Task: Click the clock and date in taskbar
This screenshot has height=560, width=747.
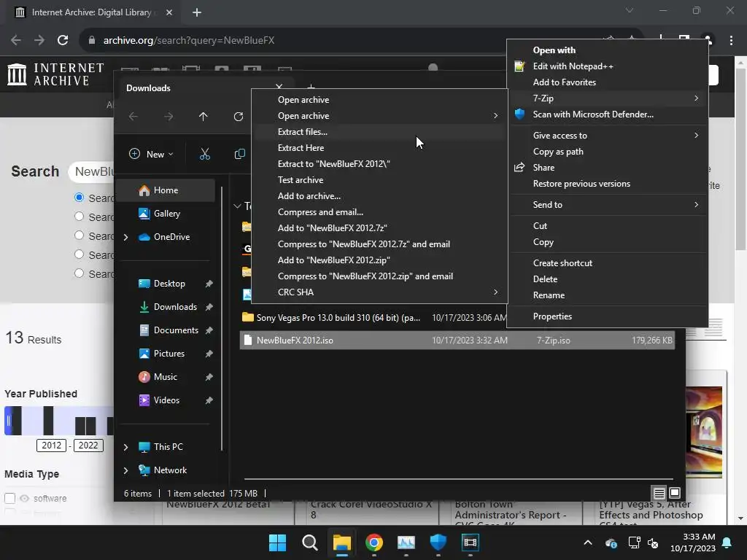Action: (x=693, y=542)
